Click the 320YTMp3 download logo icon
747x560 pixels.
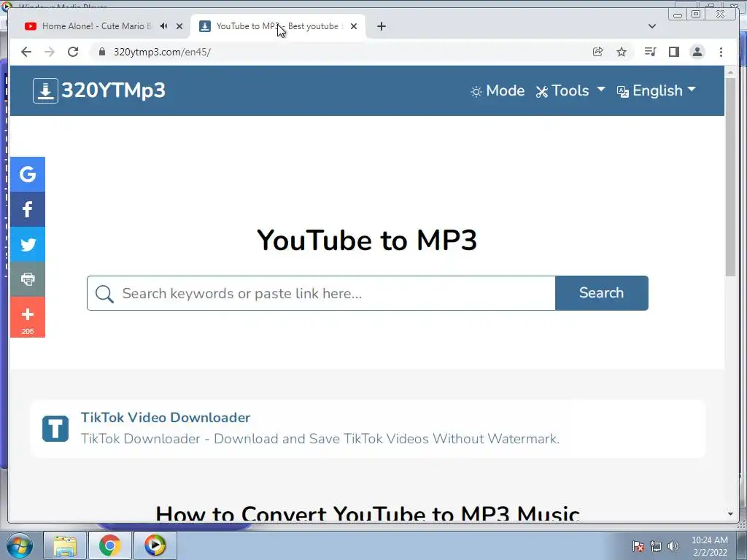click(45, 90)
